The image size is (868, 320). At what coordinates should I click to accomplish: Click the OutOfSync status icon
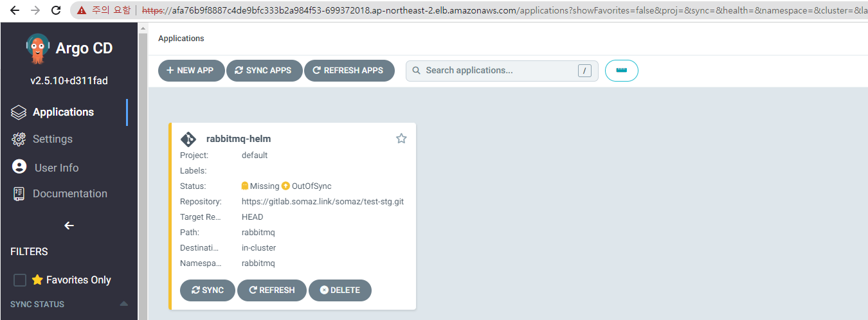point(285,186)
